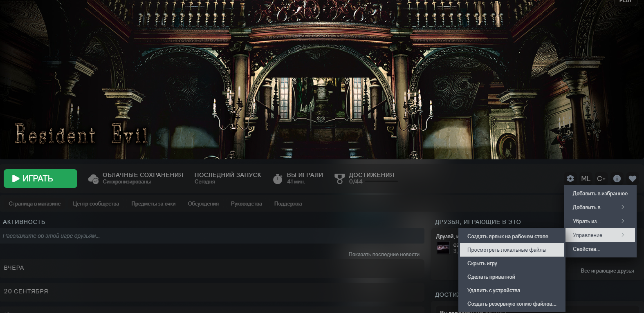
Task: Open Руководства link
Action: [246, 203]
